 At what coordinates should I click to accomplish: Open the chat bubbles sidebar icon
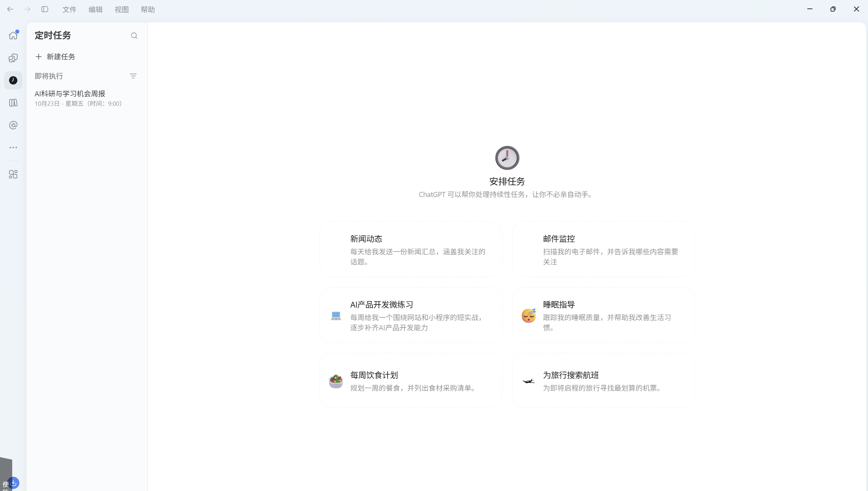(x=13, y=58)
